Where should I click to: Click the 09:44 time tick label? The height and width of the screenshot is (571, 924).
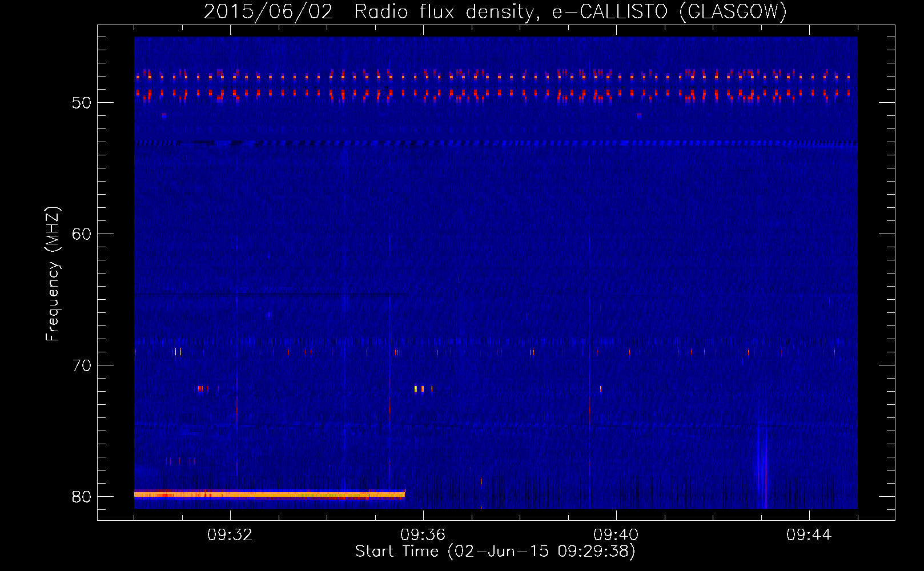coord(809,535)
